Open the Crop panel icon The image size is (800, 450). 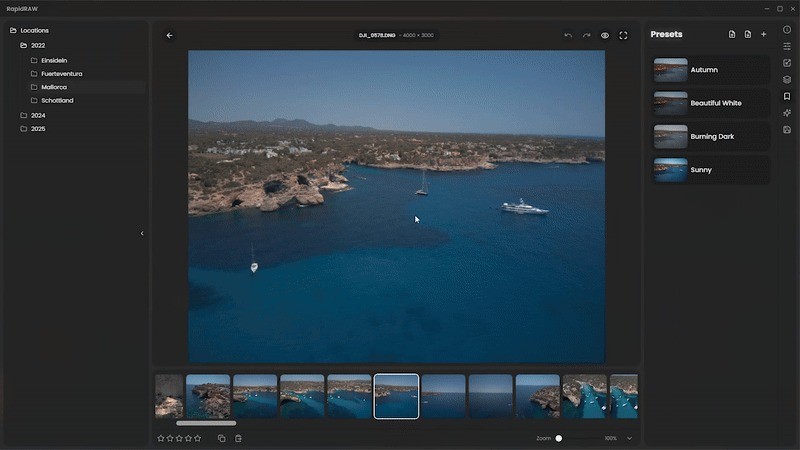pyautogui.click(x=787, y=63)
